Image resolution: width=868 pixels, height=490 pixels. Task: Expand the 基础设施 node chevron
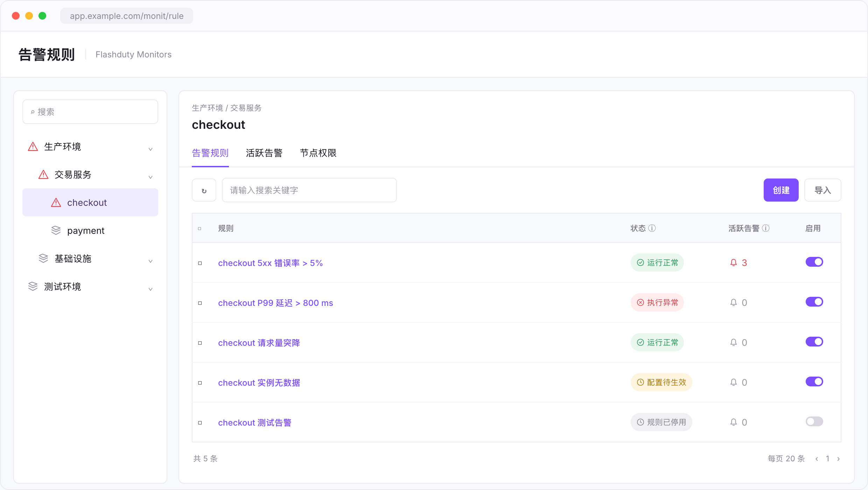click(150, 261)
